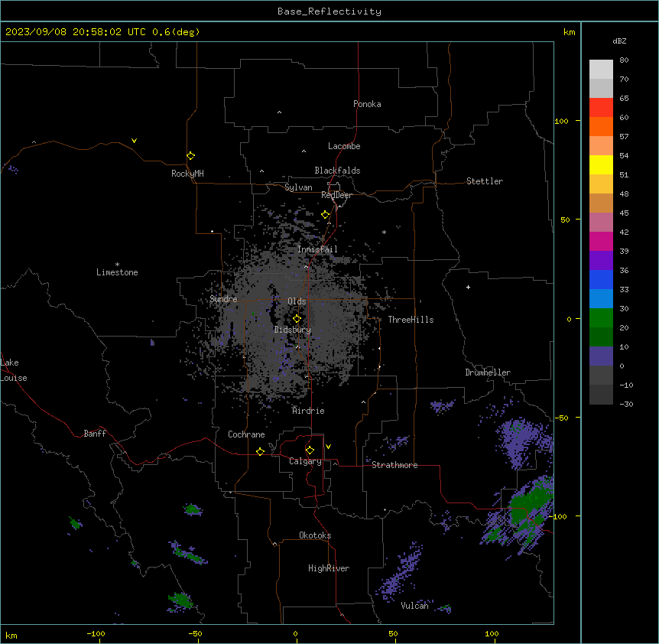
Task: Click the HighRiver label
Action: pyautogui.click(x=329, y=568)
